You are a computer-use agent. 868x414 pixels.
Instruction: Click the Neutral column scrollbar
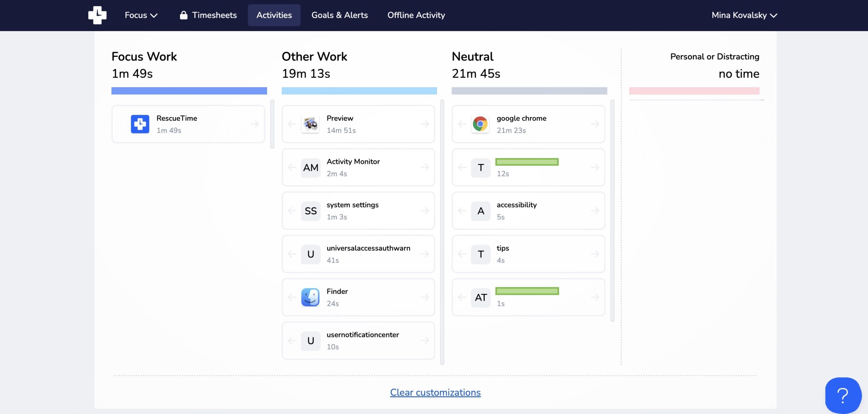click(x=612, y=210)
